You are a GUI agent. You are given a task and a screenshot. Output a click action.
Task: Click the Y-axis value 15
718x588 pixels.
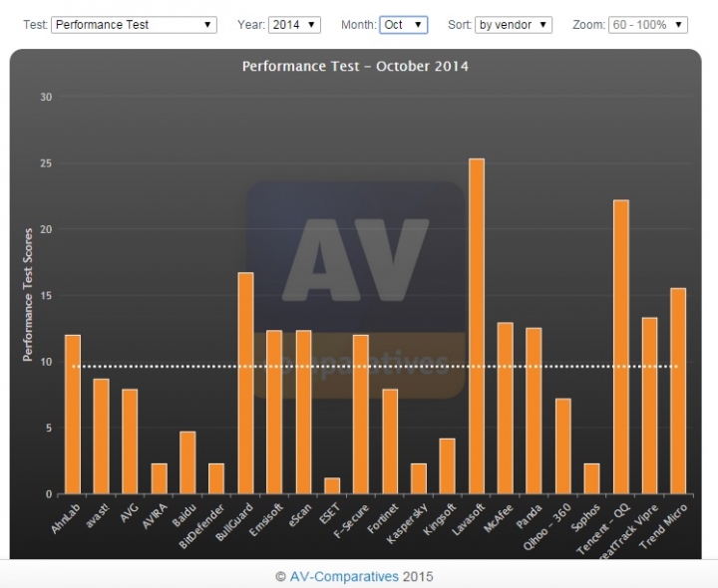[46, 296]
